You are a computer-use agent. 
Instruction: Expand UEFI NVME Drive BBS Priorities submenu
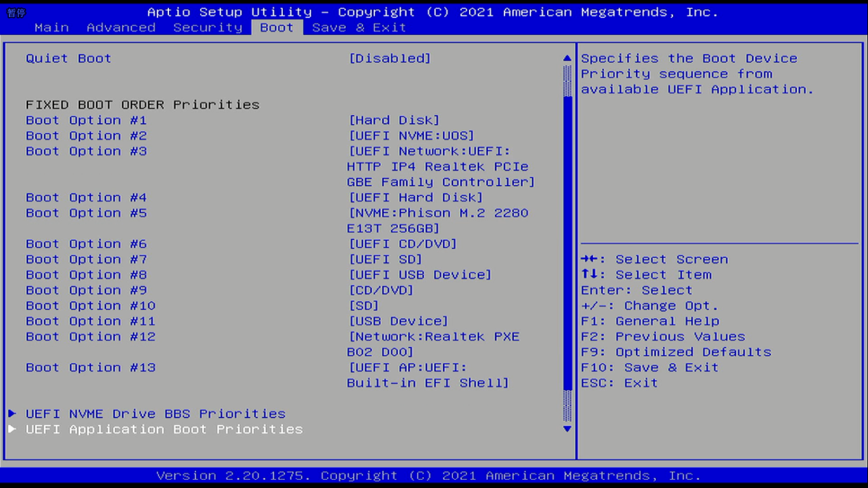click(x=155, y=413)
